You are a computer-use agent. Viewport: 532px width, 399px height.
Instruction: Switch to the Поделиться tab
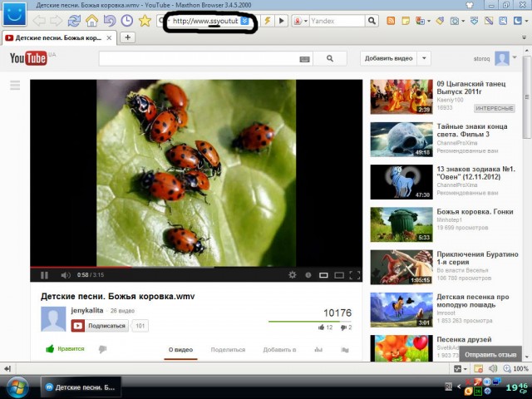pos(228,350)
